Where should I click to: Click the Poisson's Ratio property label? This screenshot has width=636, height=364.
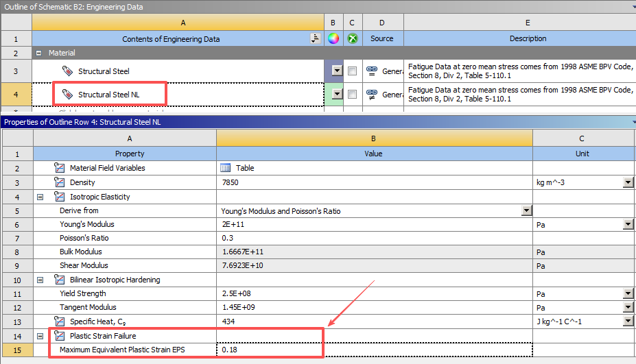[x=84, y=238]
